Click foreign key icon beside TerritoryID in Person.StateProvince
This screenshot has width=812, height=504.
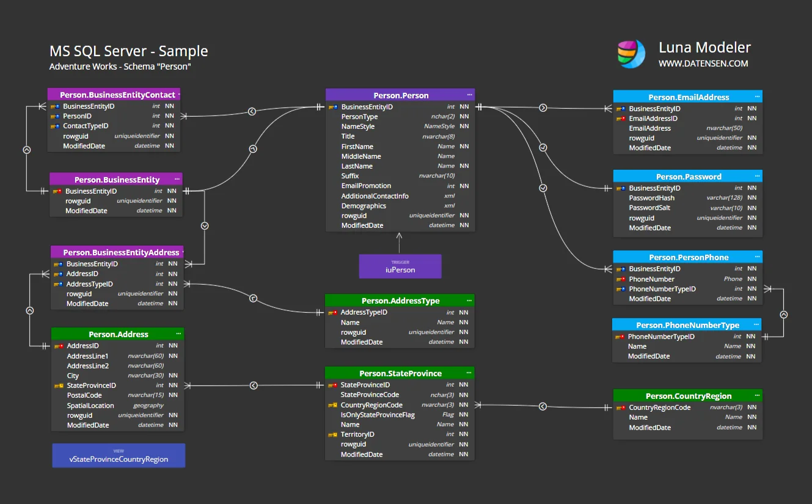pos(333,434)
